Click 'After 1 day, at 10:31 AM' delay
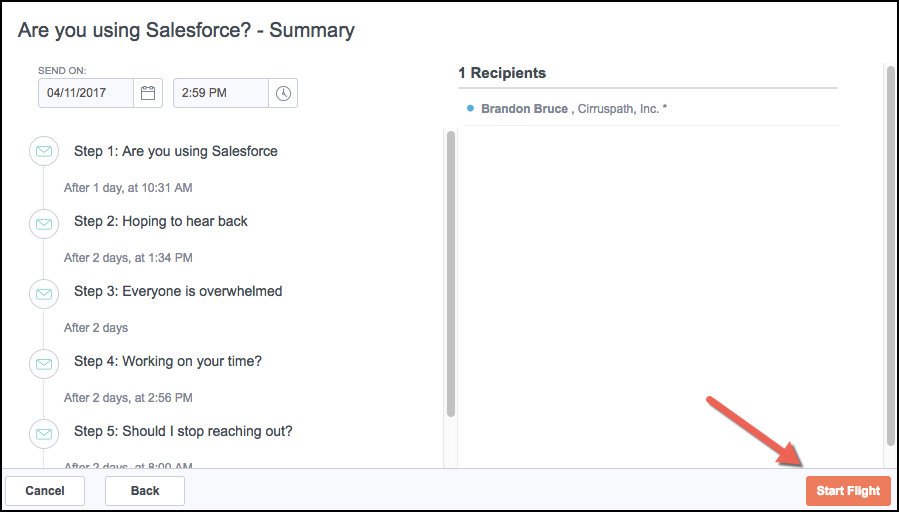Screen dimensions: 899x512 tap(128, 188)
